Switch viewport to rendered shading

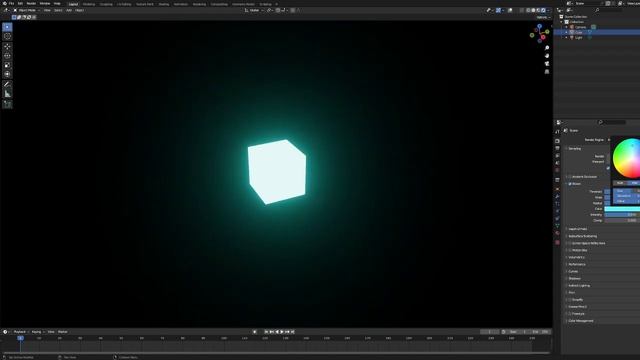(543, 10)
